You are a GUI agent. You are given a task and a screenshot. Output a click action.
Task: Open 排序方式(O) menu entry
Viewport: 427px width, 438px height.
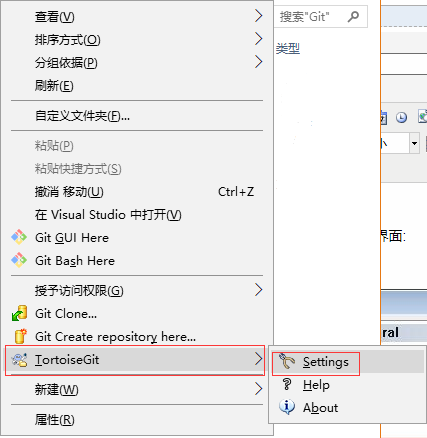[x=137, y=39]
